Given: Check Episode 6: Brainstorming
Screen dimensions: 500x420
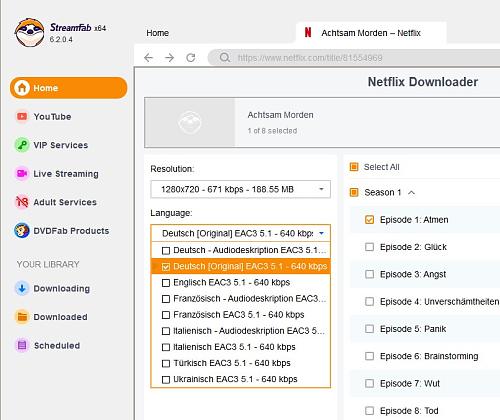Looking at the screenshot, I should pos(369,356).
